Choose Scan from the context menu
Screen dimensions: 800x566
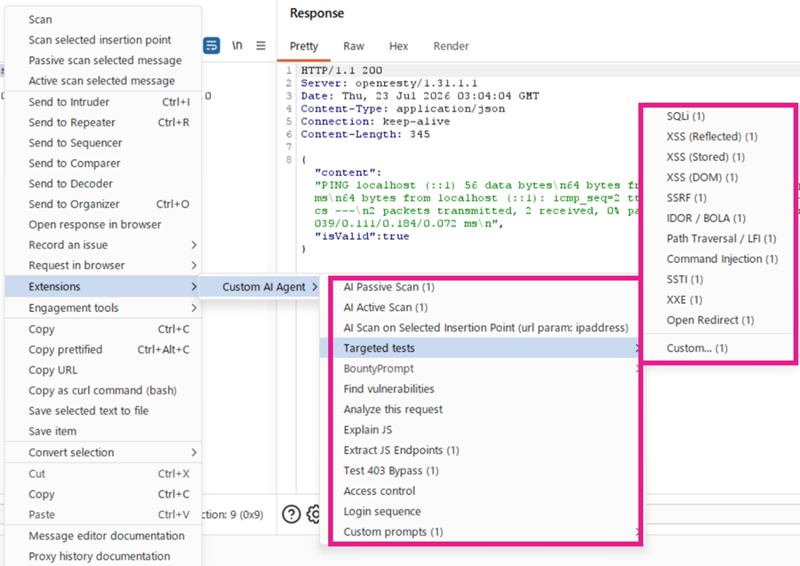(x=103, y=19)
